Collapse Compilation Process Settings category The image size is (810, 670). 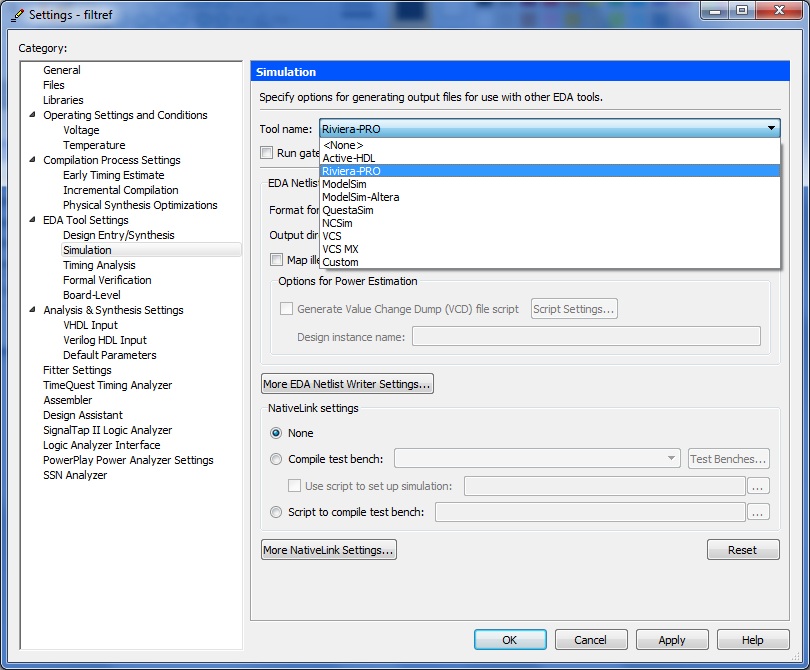33,160
